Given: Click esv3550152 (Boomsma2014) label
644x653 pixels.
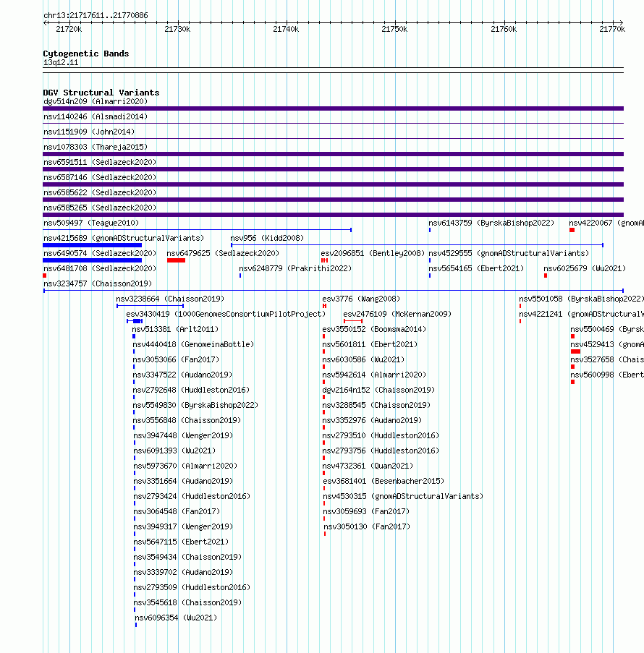Looking at the screenshot, I should pyautogui.click(x=374, y=330).
